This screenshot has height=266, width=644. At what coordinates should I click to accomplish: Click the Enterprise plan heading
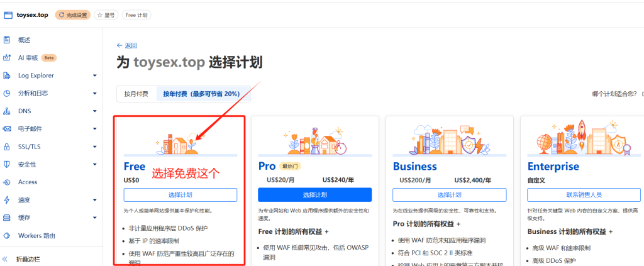click(x=553, y=166)
